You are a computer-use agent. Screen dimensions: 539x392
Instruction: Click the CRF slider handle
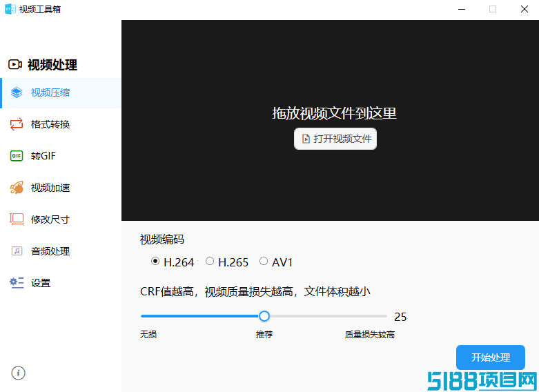tap(264, 316)
